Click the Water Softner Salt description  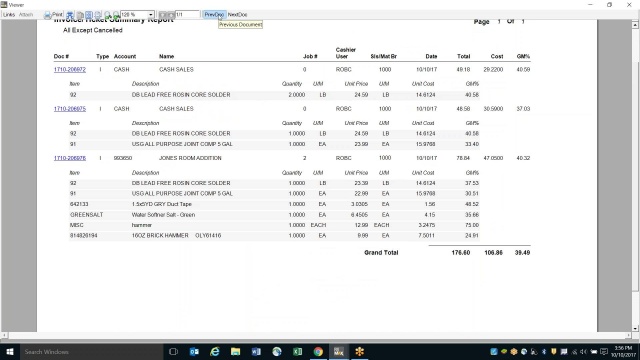point(163,215)
